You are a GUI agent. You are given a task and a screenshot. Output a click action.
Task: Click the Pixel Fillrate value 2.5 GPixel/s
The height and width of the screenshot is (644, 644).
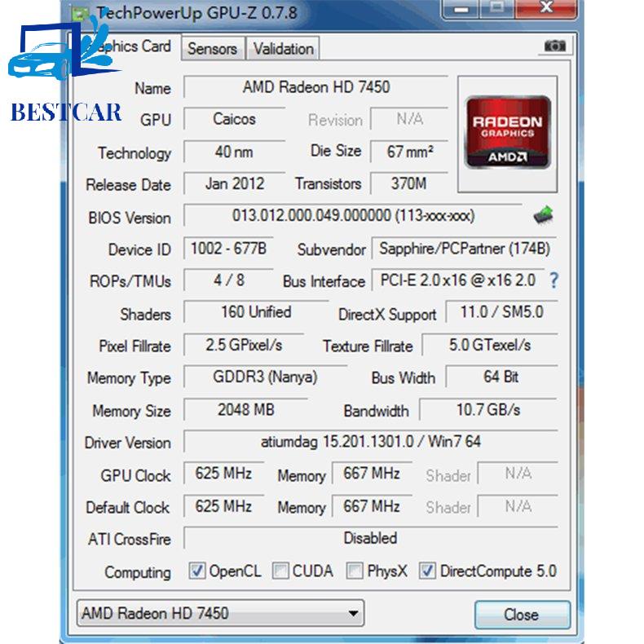tap(244, 345)
